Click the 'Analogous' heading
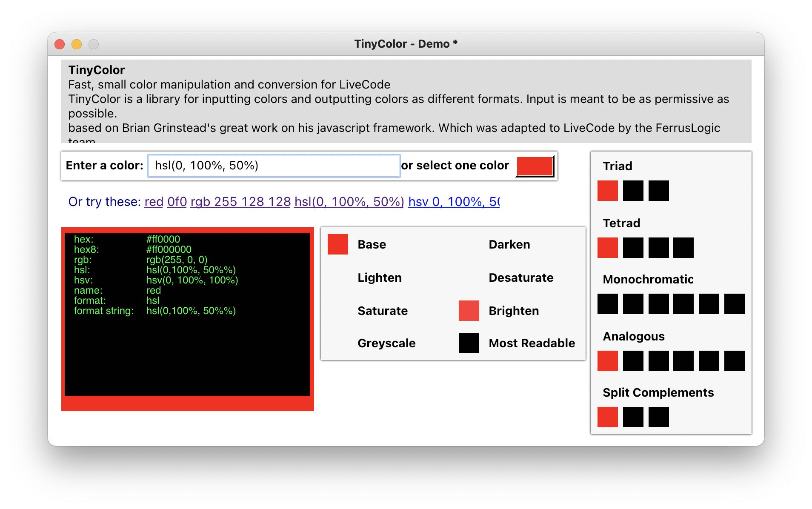The width and height of the screenshot is (812, 509). (x=634, y=336)
